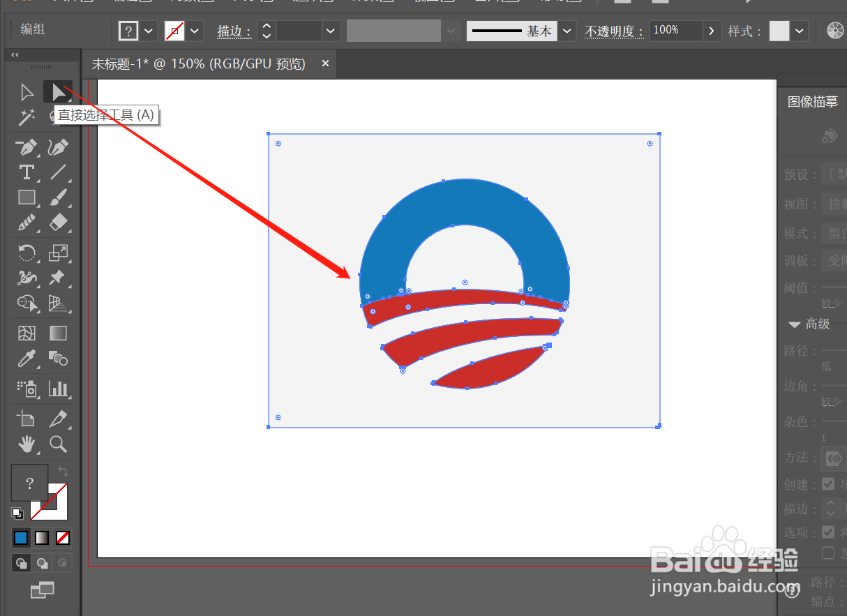Image resolution: width=847 pixels, height=616 pixels.
Task: Select the Mesh tool
Action: coord(27,333)
